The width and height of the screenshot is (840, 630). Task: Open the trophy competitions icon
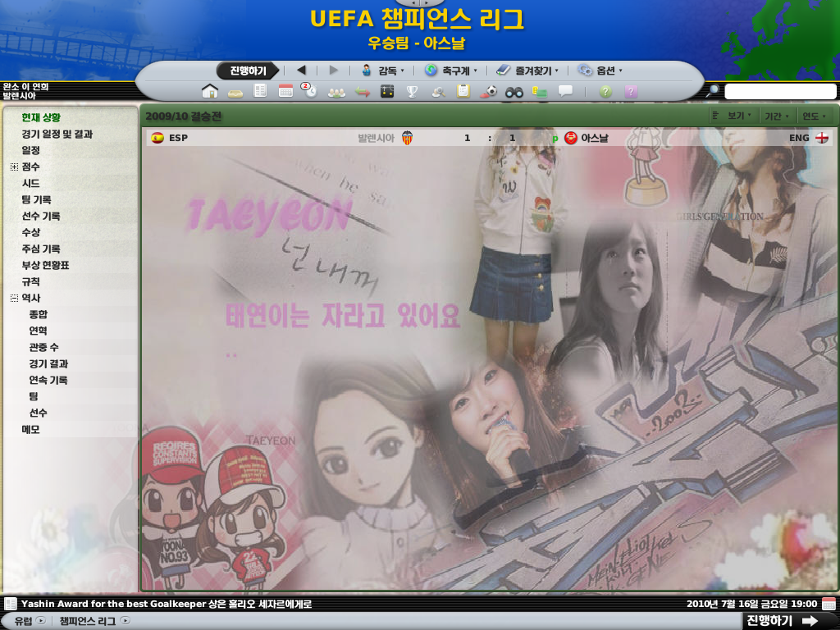coord(412,92)
